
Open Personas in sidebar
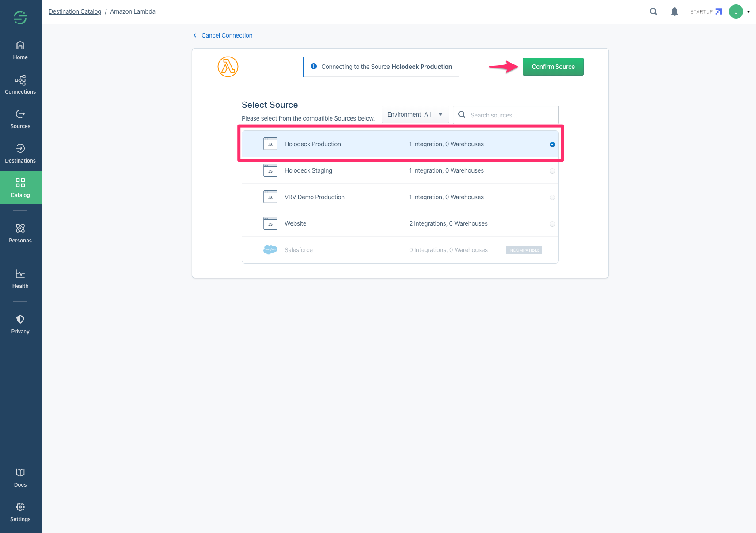tap(20, 234)
